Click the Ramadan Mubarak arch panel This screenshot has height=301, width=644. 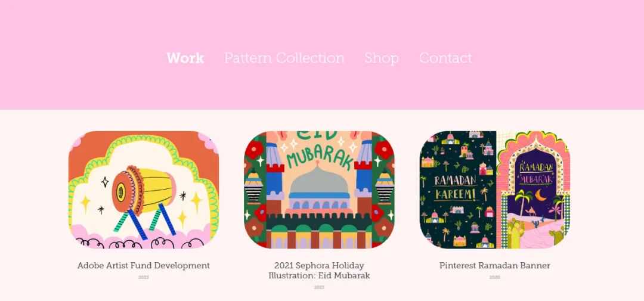coord(534,190)
